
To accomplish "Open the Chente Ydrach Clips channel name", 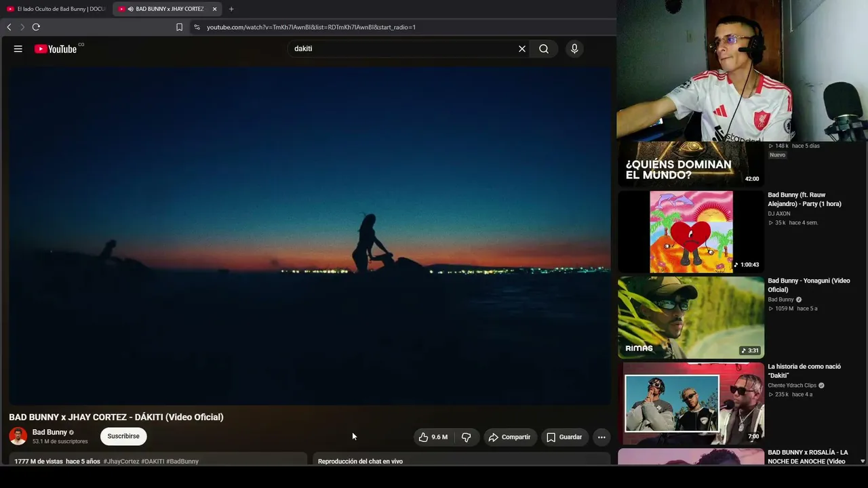I will (792, 386).
